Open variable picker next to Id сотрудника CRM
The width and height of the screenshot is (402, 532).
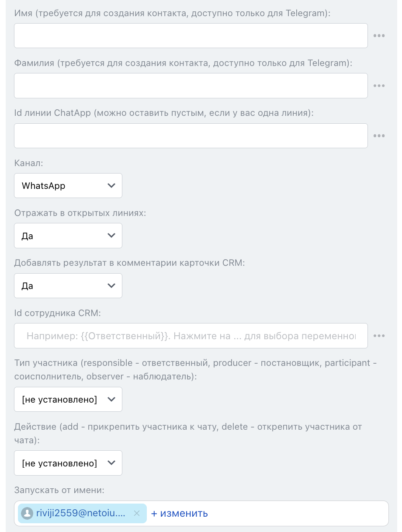[379, 336]
